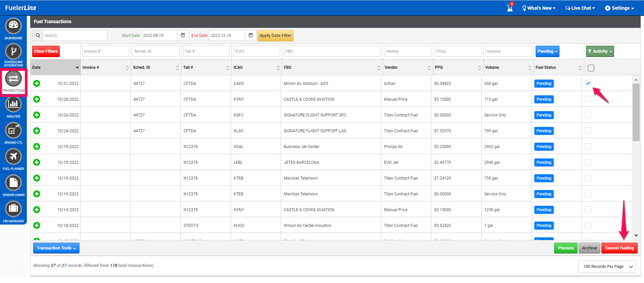Open the Records Per Page dropdown
This screenshot has width=644, height=283.
tap(607, 267)
